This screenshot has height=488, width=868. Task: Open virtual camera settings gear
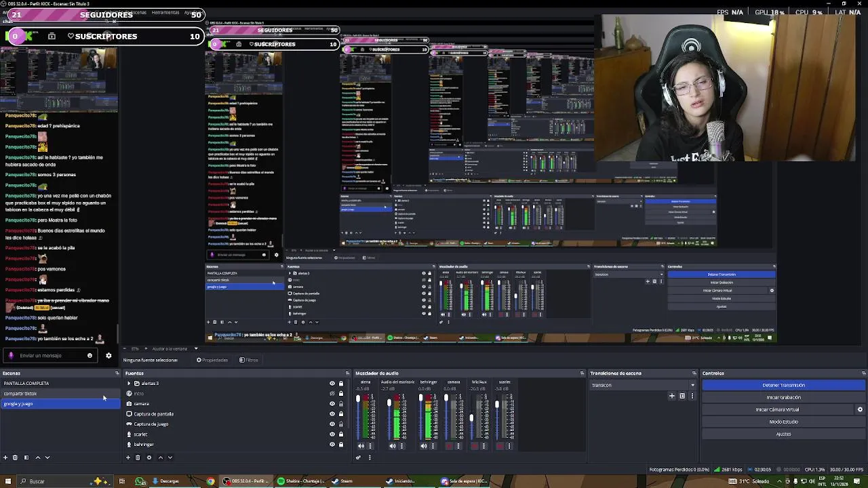(860, 409)
